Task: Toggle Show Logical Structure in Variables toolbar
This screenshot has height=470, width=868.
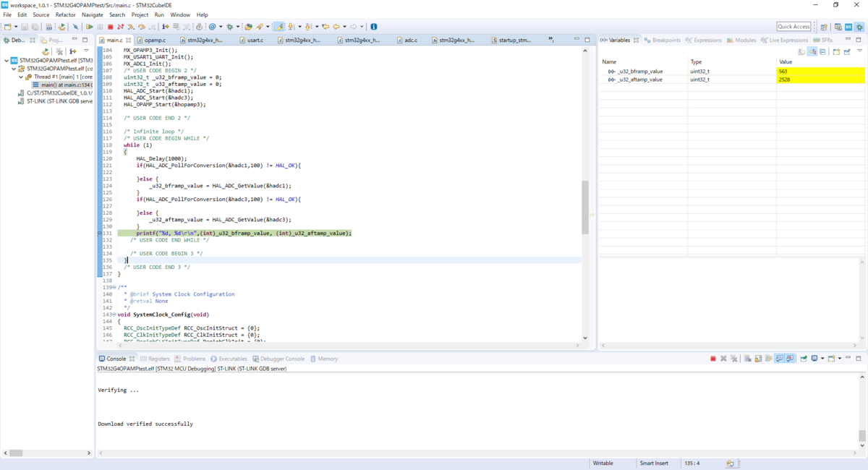Action: tap(812, 51)
